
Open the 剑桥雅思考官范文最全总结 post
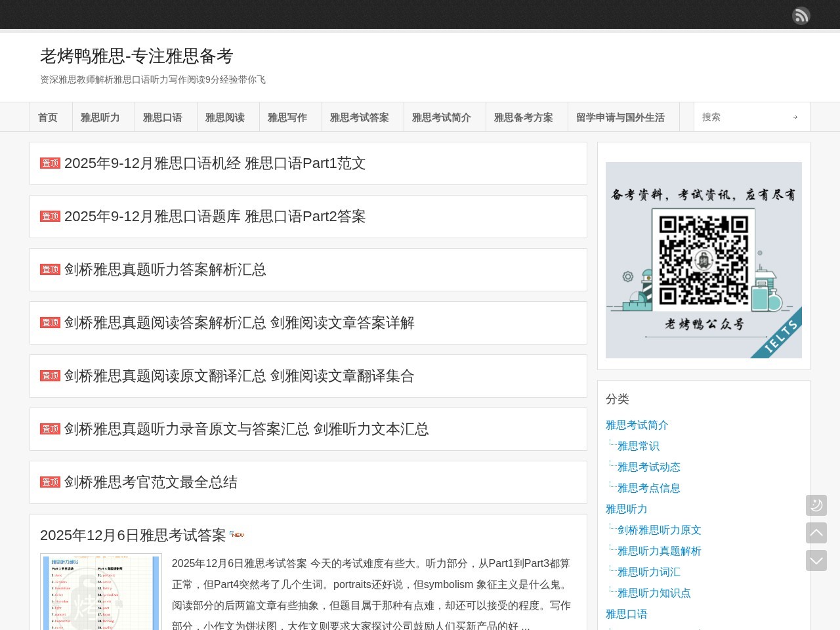click(x=150, y=482)
